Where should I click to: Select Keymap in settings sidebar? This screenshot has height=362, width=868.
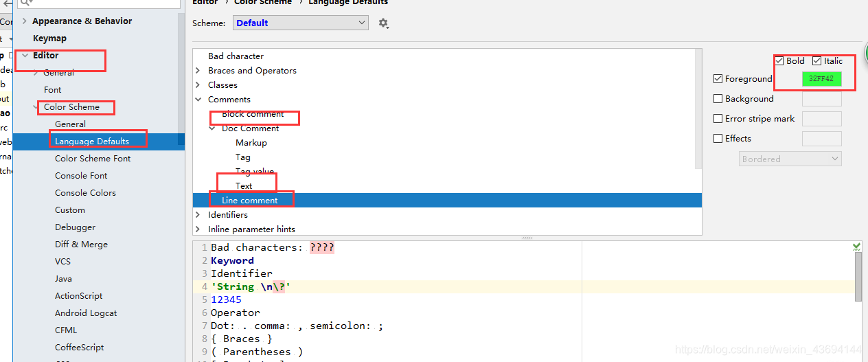[x=49, y=38]
